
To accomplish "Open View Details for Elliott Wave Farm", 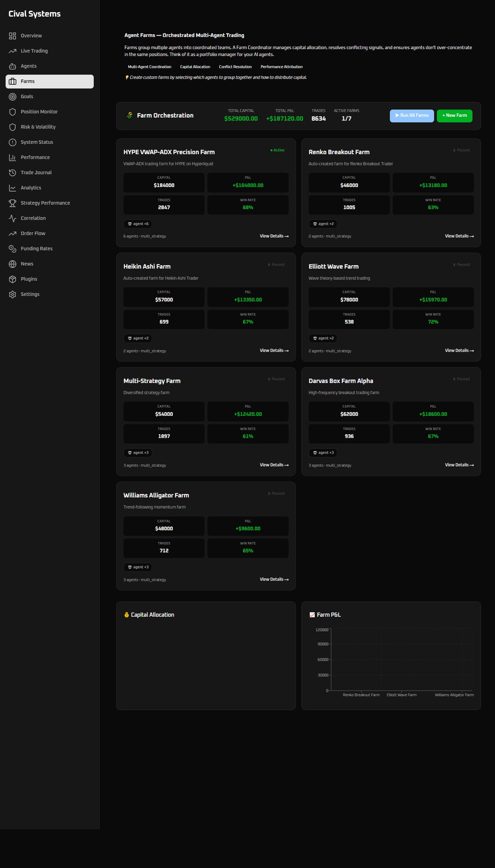I will pyautogui.click(x=459, y=351).
